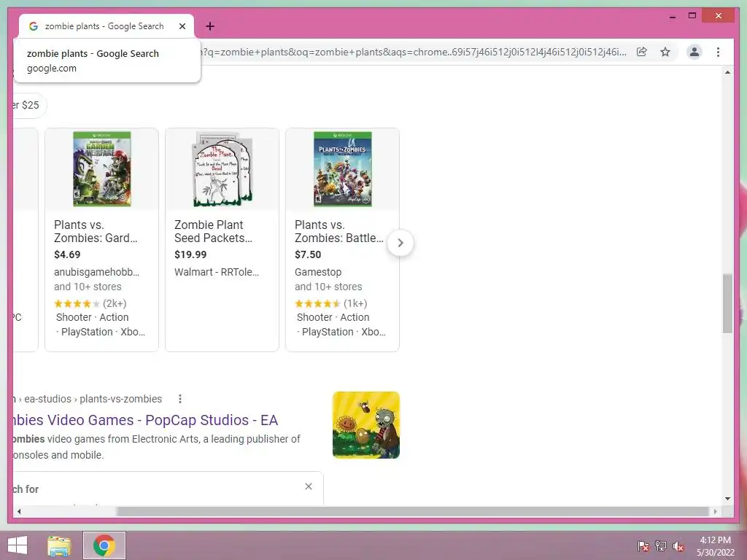The width and height of the screenshot is (747, 560).
Task: Dismiss the search-for box with X
Action: pyautogui.click(x=309, y=486)
